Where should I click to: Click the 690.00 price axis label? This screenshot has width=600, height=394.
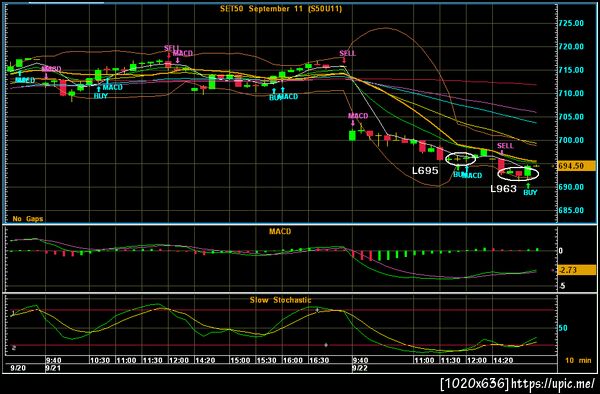pyautogui.click(x=571, y=187)
